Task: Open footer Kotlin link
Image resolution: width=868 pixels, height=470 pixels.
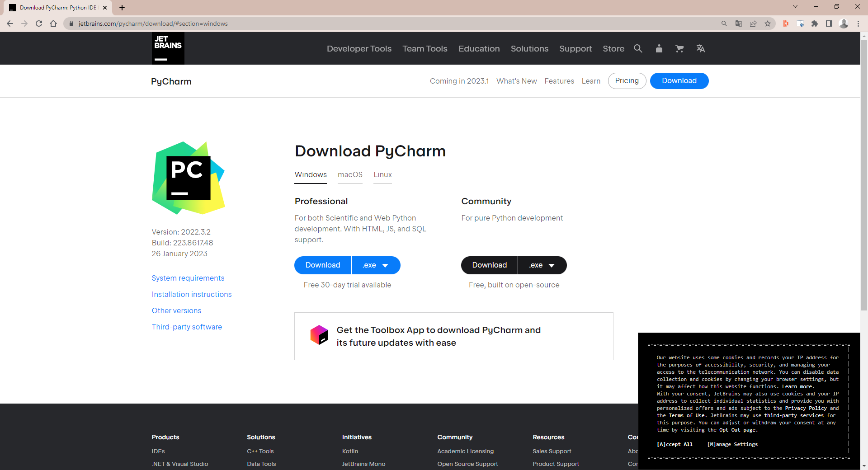Action: (x=350, y=451)
